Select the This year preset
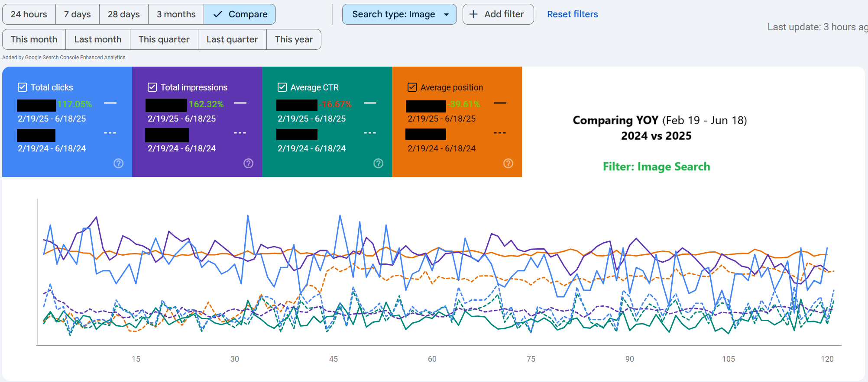 (x=294, y=39)
